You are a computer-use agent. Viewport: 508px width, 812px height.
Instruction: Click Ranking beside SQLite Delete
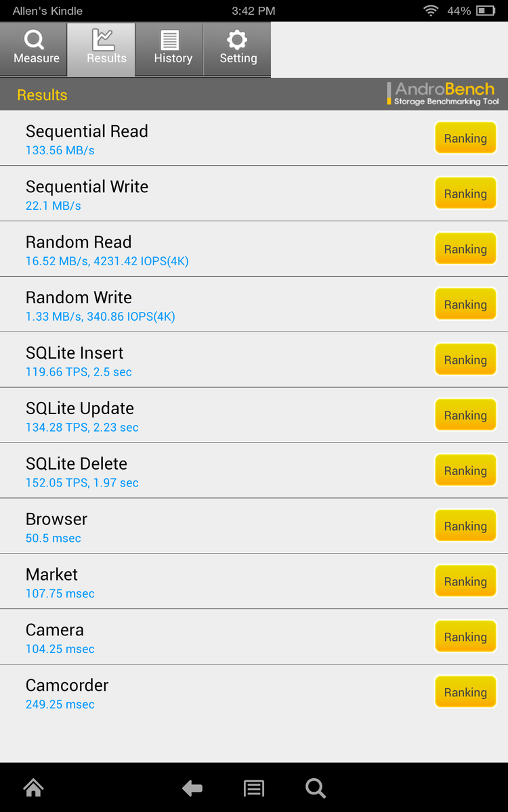tap(465, 471)
